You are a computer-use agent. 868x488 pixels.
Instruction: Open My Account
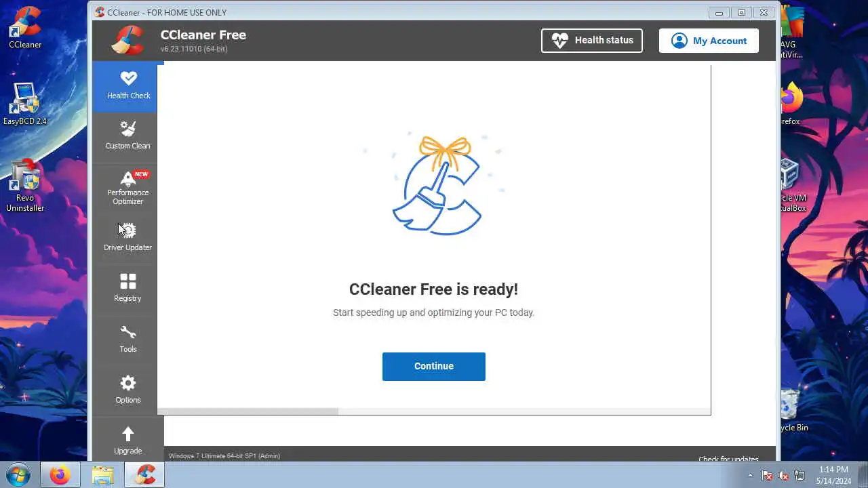coord(709,41)
